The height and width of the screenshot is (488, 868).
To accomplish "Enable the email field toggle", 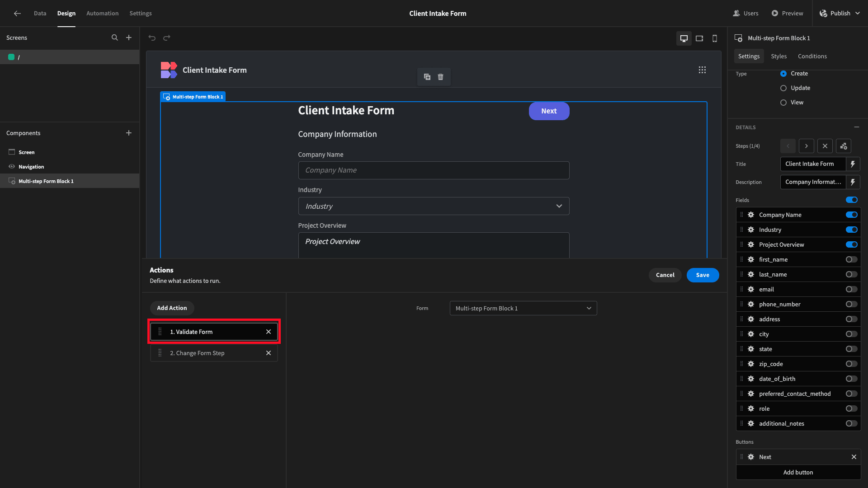I will [852, 289].
